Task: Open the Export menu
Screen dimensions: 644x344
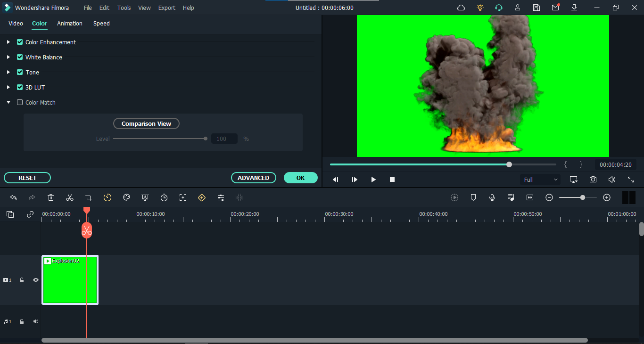Action: click(166, 8)
